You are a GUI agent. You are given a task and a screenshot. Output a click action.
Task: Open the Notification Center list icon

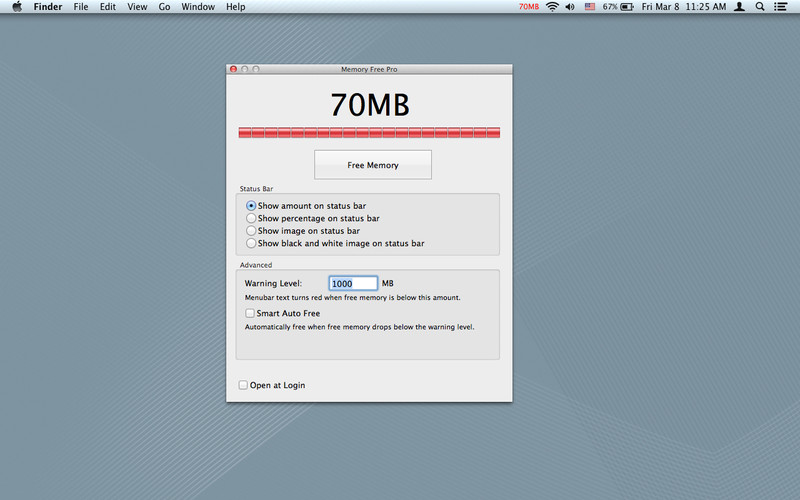[780, 7]
